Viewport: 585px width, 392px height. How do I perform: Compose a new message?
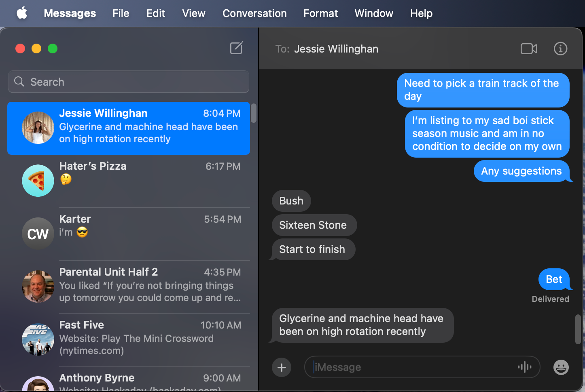point(237,48)
